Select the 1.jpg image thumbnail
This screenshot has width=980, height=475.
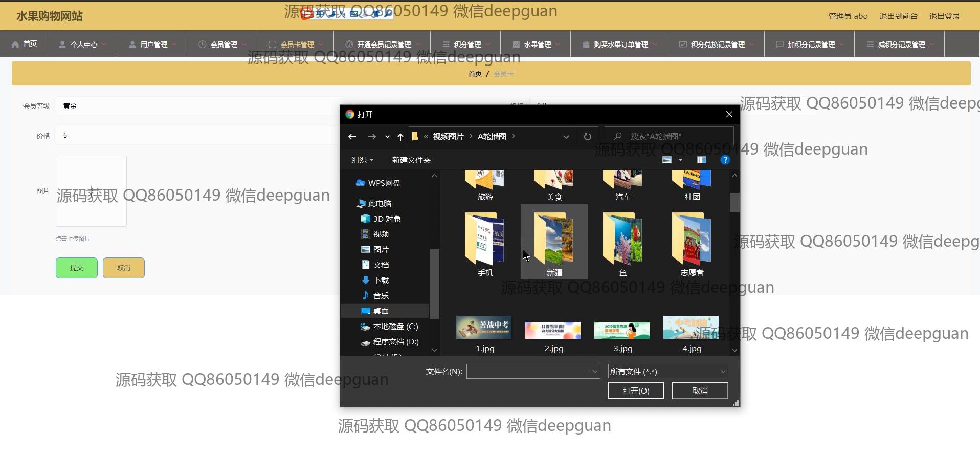tap(484, 329)
